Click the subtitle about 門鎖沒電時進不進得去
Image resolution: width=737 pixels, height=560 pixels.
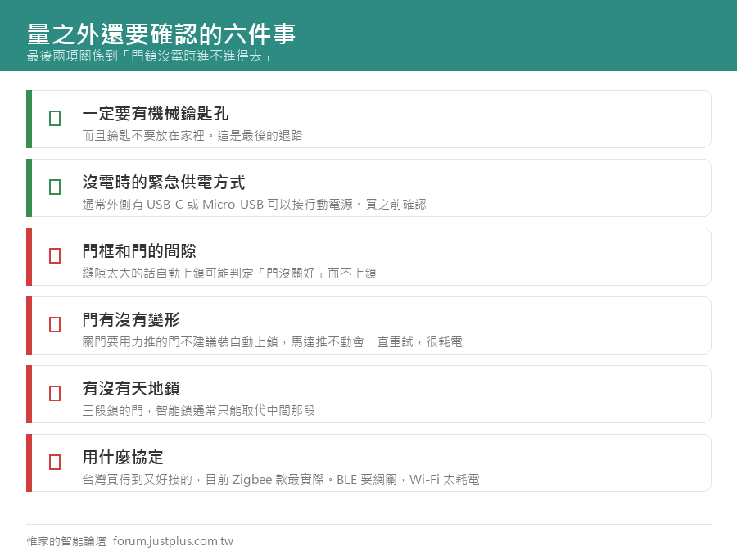pyautogui.click(x=150, y=56)
